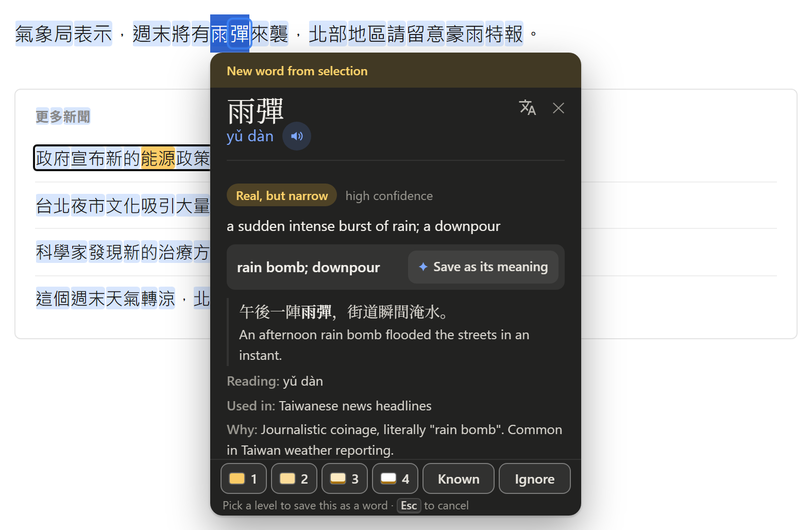Image resolution: width=812 pixels, height=530 pixels.
Task: Click highlighted word 能源 in news list
Action: coord(158,158)
